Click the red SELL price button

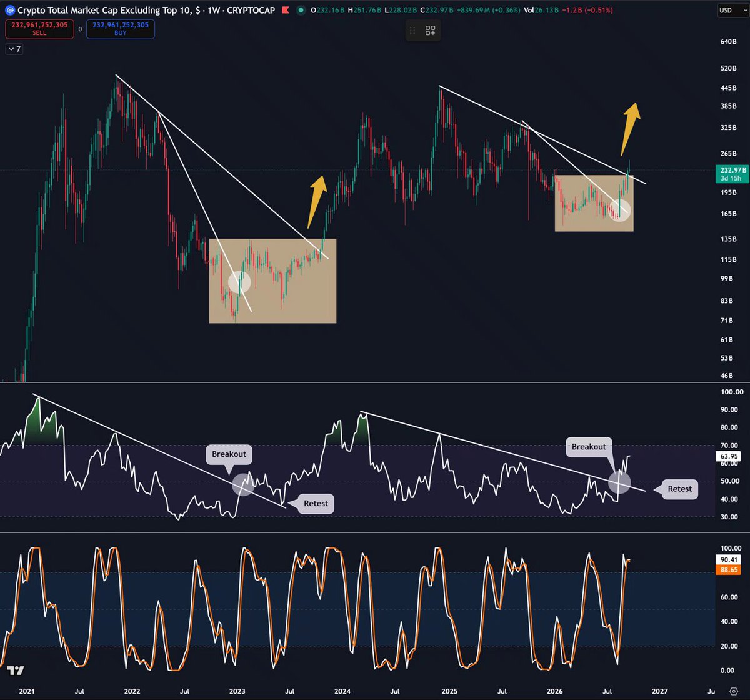pos(38,29)
